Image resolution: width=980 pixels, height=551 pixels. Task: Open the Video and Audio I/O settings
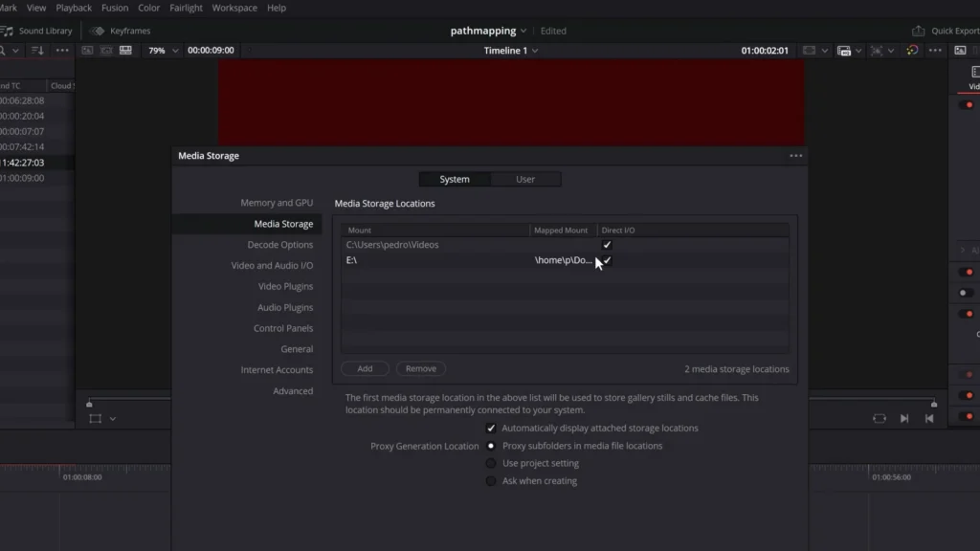[272, 266]
